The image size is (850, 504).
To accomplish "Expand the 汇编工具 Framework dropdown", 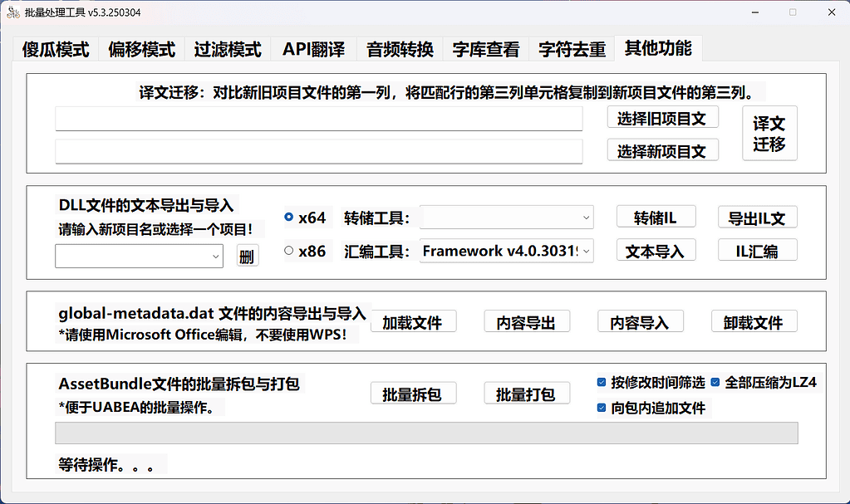I will point(506,250).
